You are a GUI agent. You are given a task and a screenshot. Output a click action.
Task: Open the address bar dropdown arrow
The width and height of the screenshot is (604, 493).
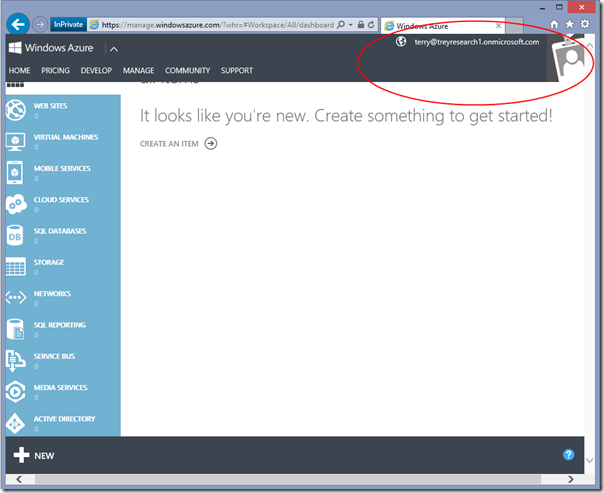(x=351, y=25)
